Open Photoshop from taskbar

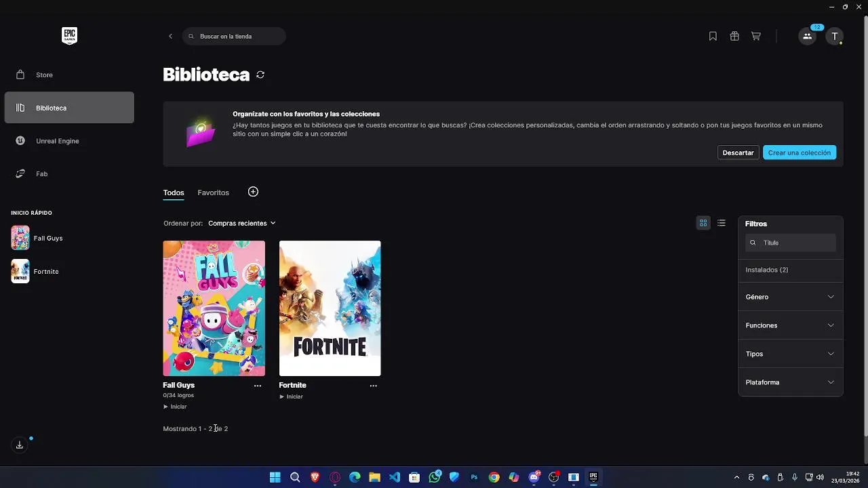[x=474, y=477]
